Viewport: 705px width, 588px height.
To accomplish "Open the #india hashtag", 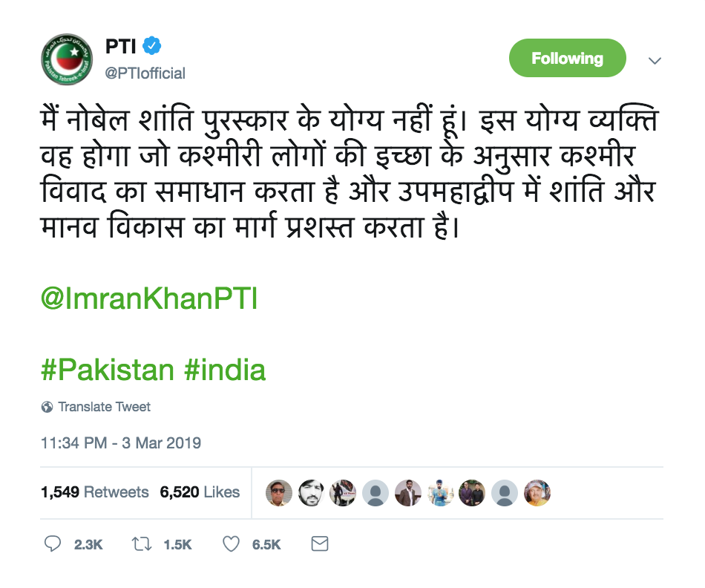I will click(x=224, y=369).
